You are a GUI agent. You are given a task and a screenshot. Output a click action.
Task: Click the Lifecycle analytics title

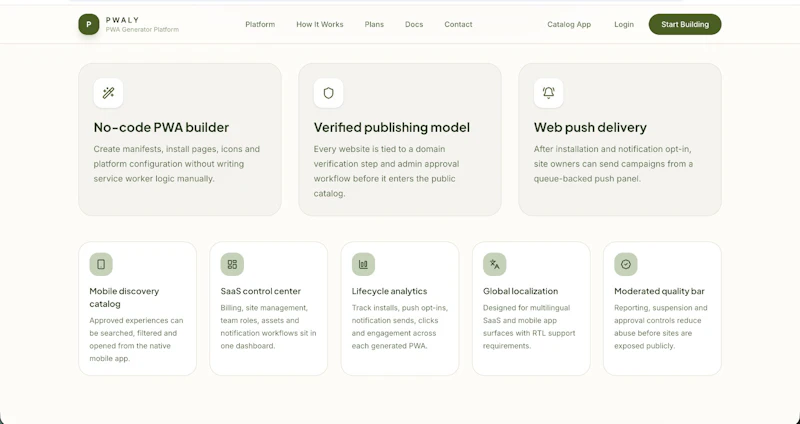(x=389, y=291)
